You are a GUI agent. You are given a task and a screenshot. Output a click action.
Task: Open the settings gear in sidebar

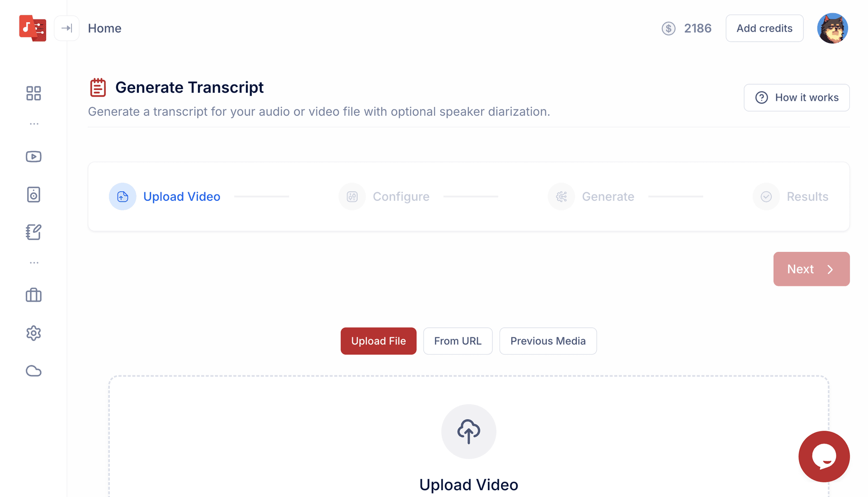pyautogui.click(x=33, y=333)
